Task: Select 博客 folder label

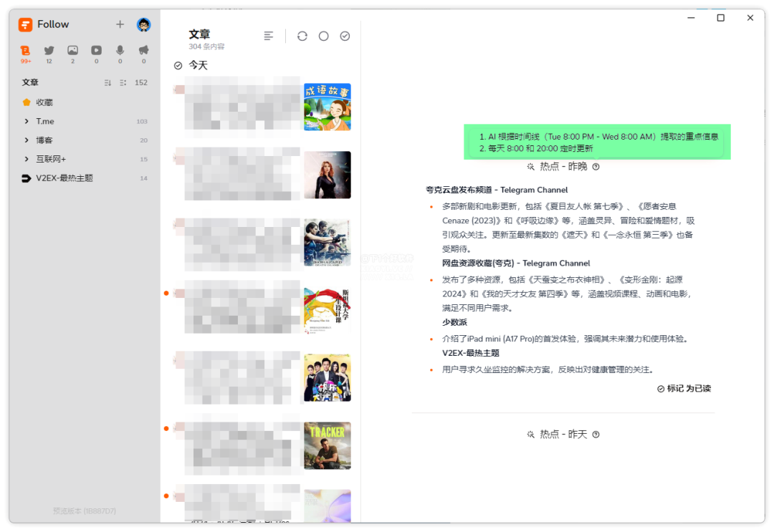Action: coord(44,140)
